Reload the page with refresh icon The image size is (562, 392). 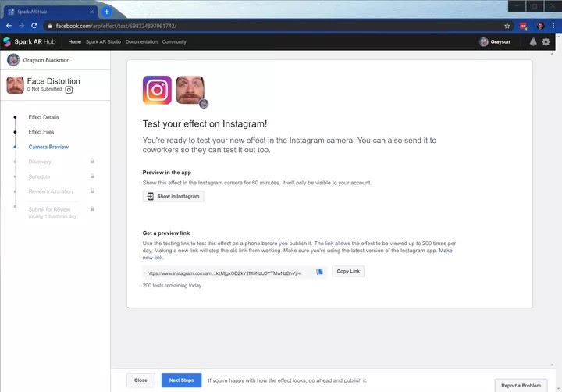34,26
